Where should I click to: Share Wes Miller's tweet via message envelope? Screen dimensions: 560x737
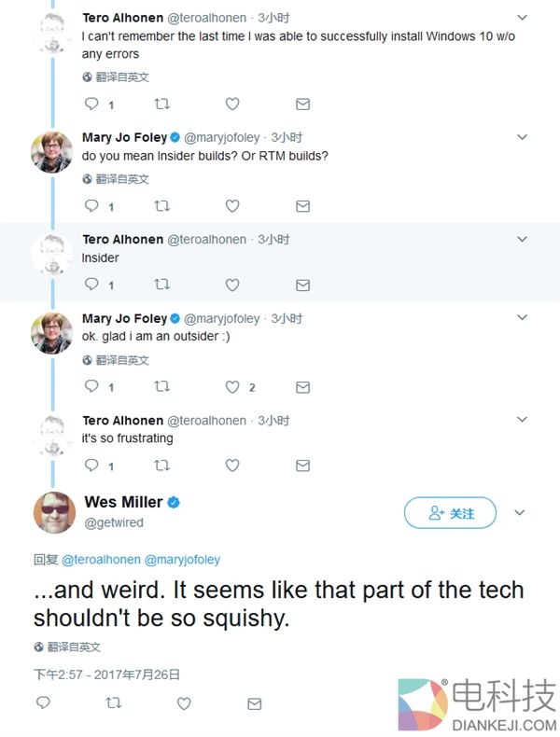(254, 703)
